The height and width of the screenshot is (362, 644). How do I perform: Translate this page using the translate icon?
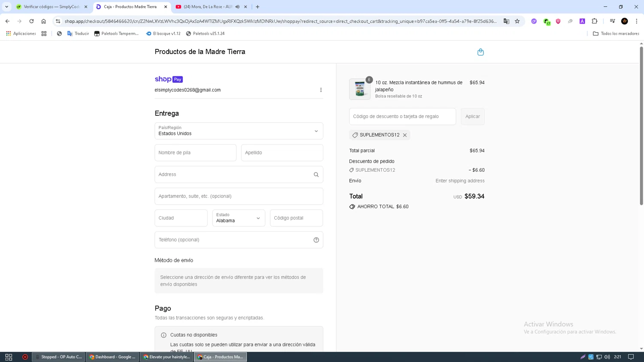point(506,21)
